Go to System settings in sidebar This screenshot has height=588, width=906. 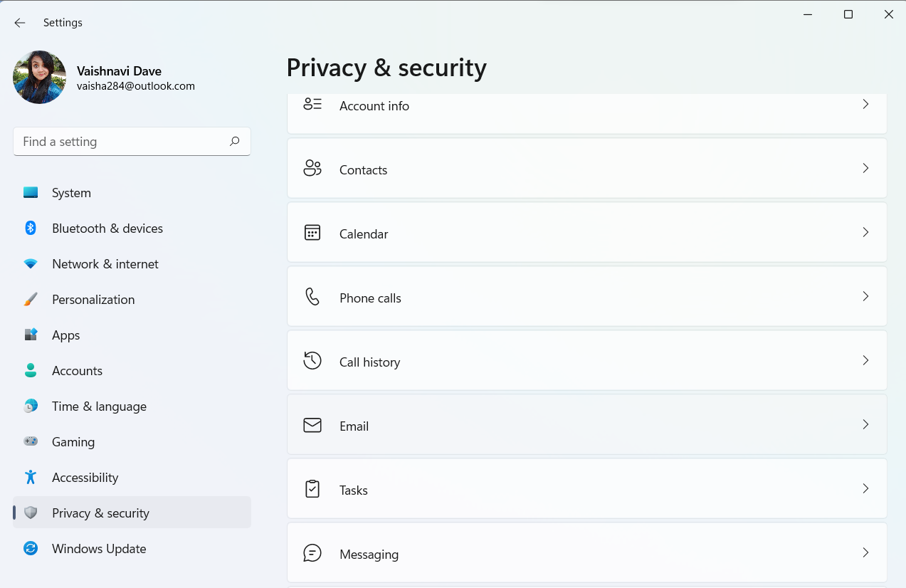point(71,193)
